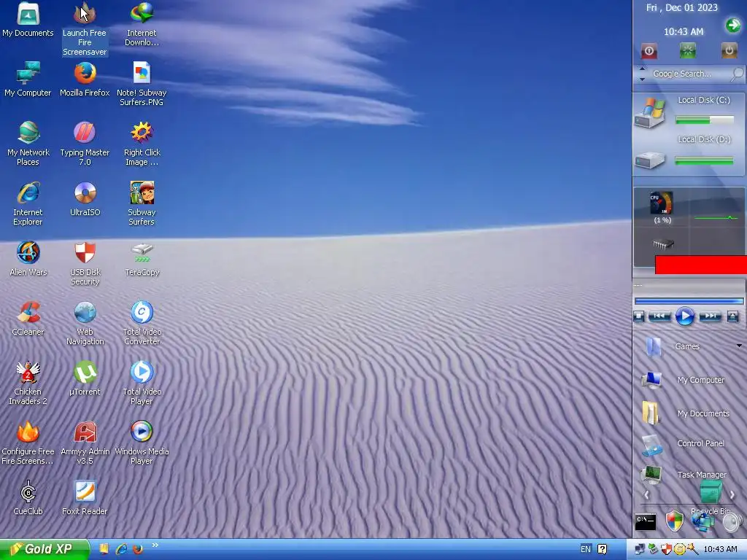Screen dimensions: 747x560
Task: Launch Total Video Converter
Action: click(142, 323)
